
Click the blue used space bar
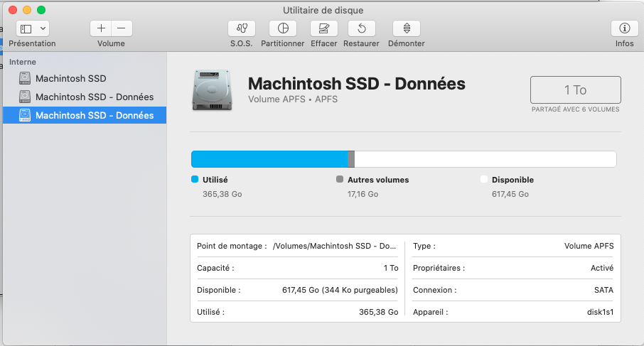coord(269,159)
